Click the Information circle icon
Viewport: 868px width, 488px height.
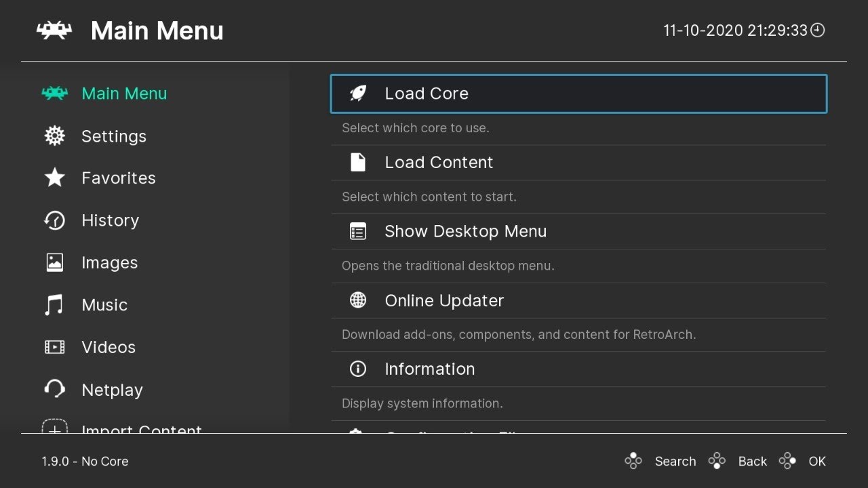(358, 369)
